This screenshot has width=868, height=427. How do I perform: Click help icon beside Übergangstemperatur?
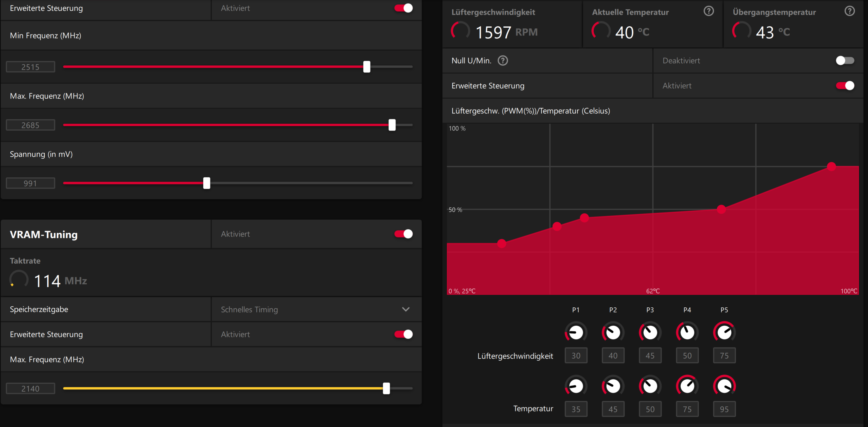849,11
